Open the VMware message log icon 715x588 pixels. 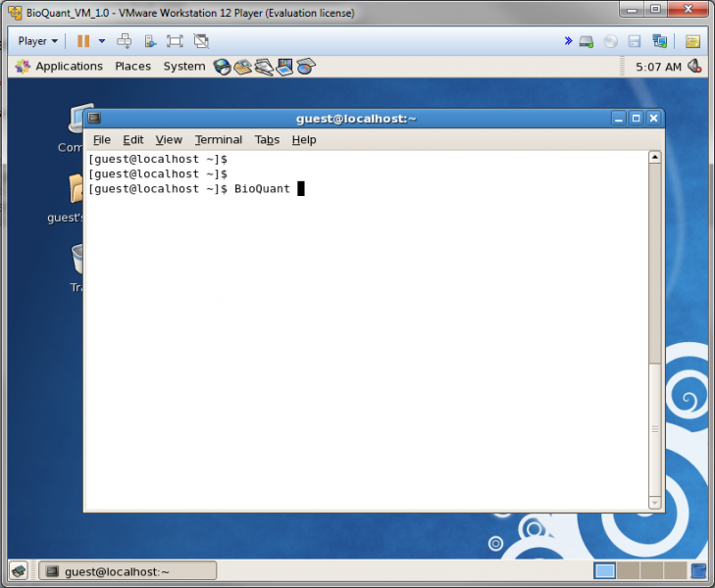point(692,41)
